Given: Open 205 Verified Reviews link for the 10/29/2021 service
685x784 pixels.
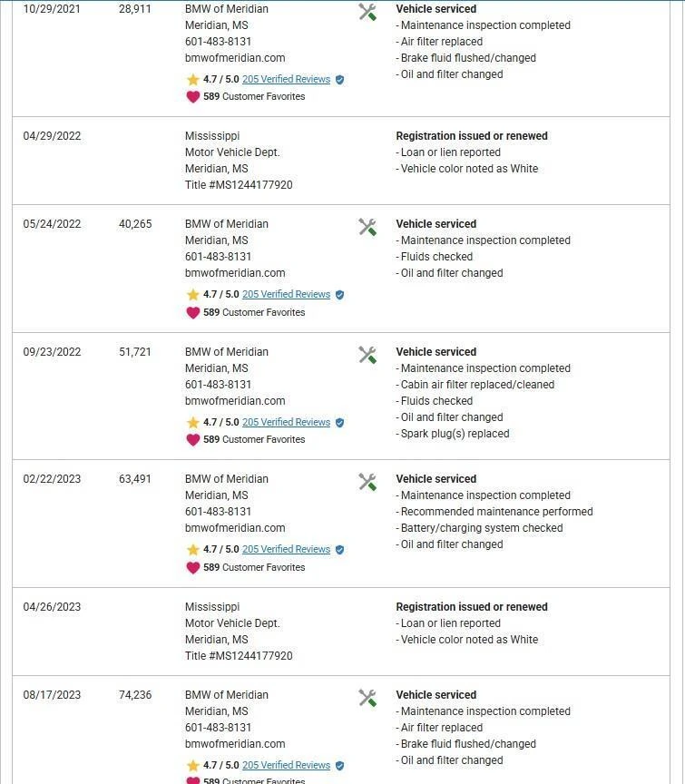Looking at the screenshot, I should pyautogui.click(x=286, y=80).
